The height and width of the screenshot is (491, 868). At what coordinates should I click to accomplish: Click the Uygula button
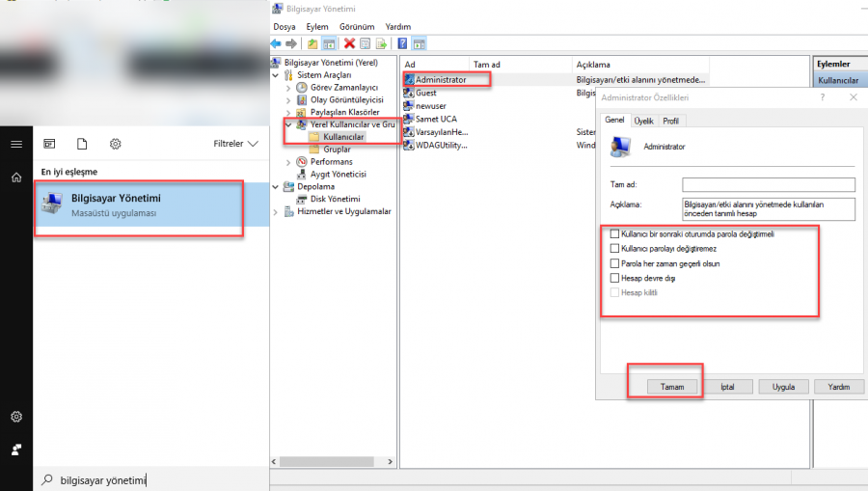(x=783, y=387)
